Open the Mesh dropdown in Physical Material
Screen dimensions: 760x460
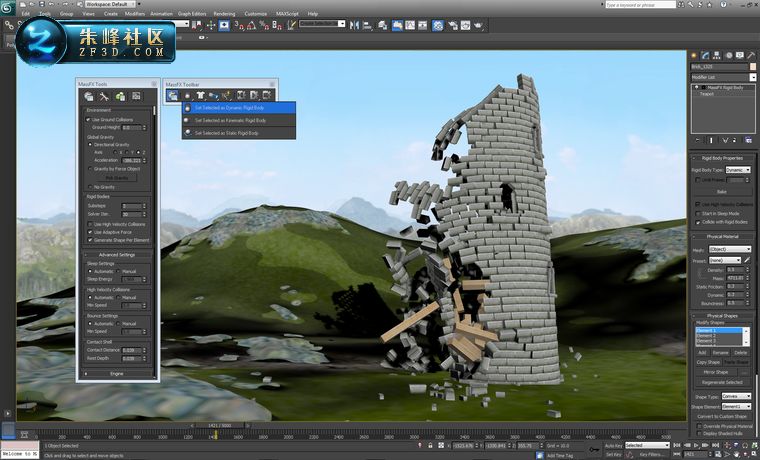(x=729, y=250)
